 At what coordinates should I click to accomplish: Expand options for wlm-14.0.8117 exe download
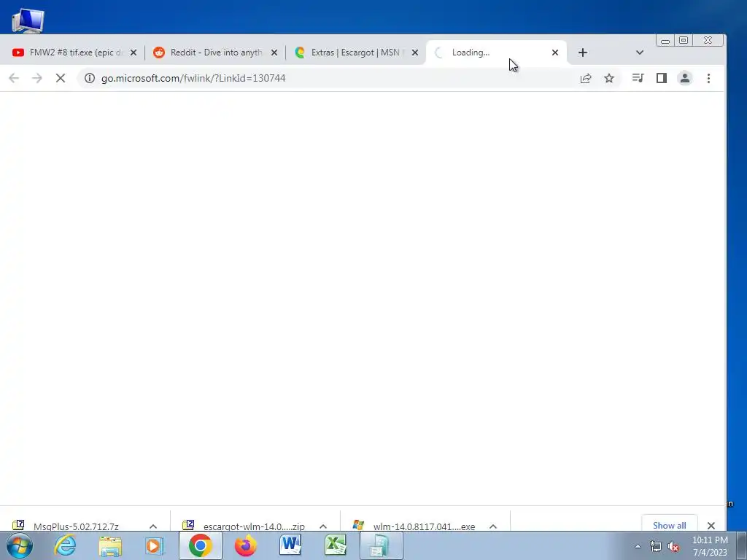click(493, 526)
